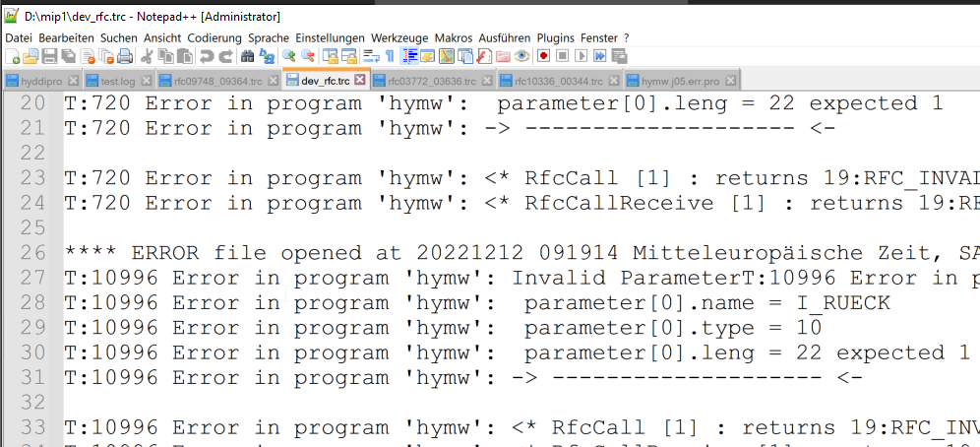Viewport: 980px width, 447px height.
Task: Open the Einstellungen menu
Action: point(330,38)
